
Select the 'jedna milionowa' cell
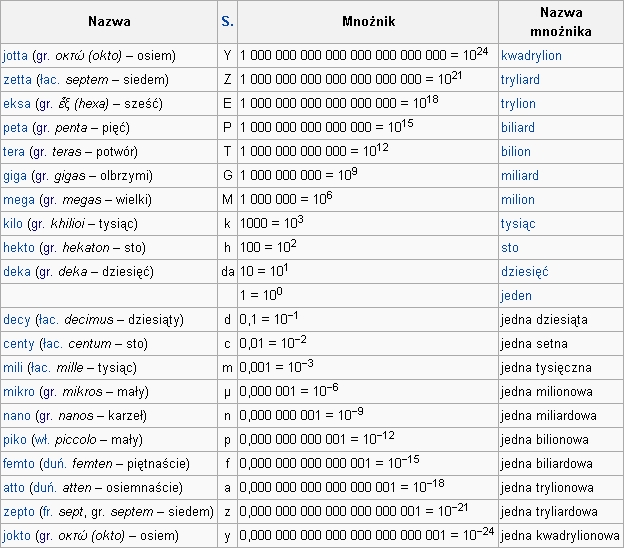click(561, 392)
